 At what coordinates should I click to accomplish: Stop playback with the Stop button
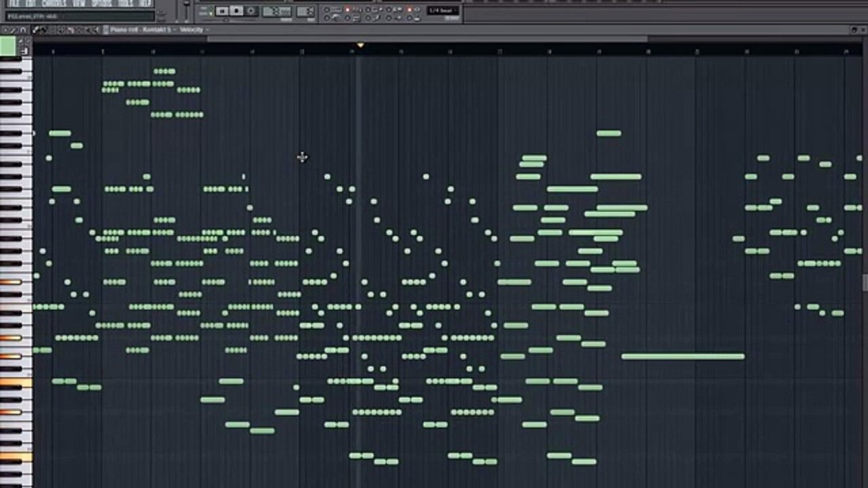(x=237, y=10)
